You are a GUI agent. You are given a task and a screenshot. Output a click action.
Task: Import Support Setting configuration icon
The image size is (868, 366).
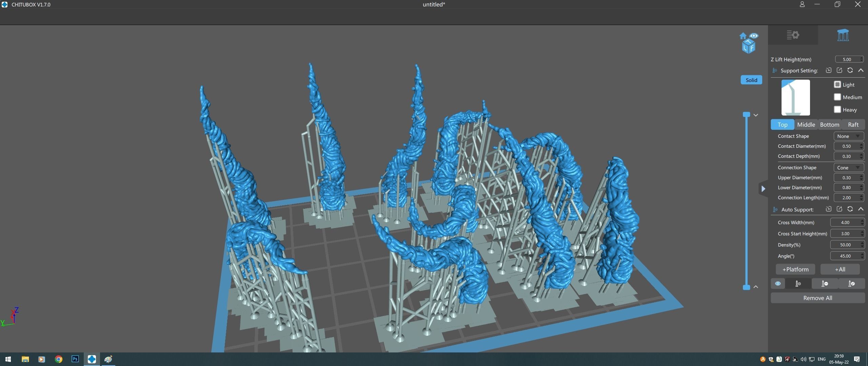point(828,70)
